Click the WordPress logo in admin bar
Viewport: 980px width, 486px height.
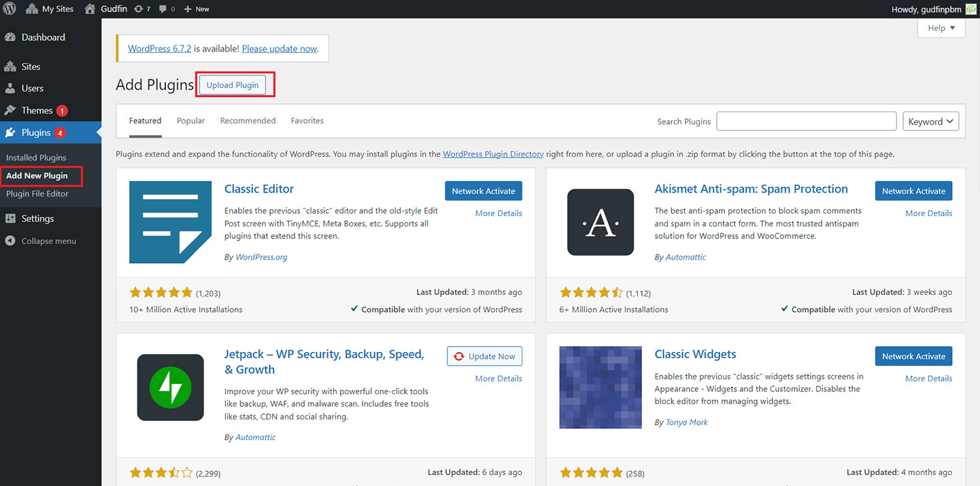click(10, 9)
